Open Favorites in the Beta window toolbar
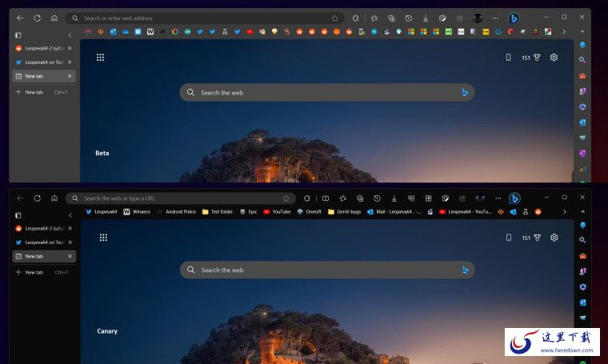Image resolution: width=608 pixels, height=364 pixels. (374, 18)
